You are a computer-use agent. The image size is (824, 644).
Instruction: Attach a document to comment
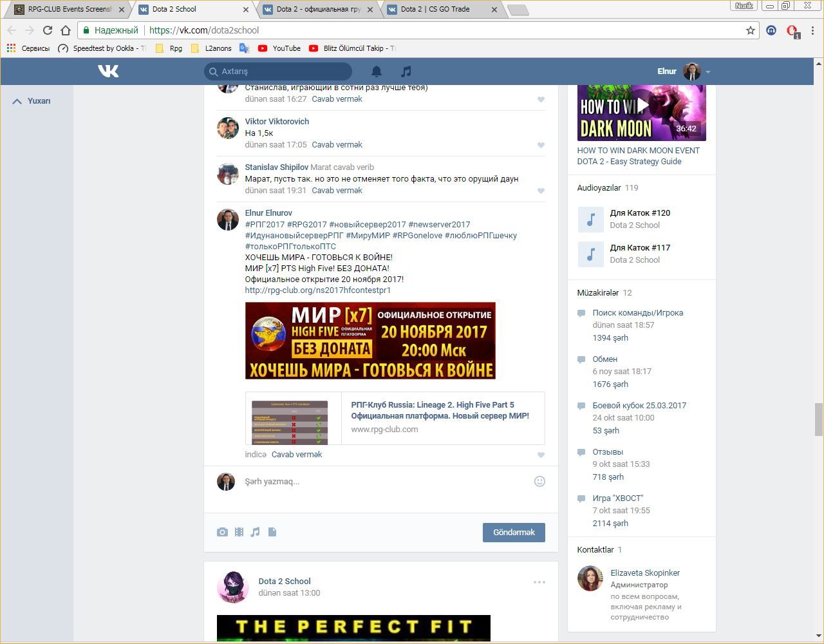[x=272, y=532]
